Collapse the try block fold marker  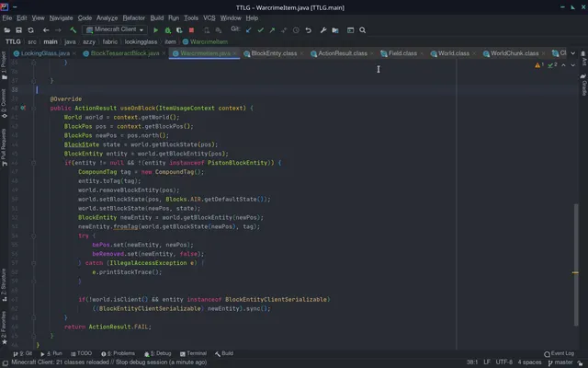(x=33, y=236)
